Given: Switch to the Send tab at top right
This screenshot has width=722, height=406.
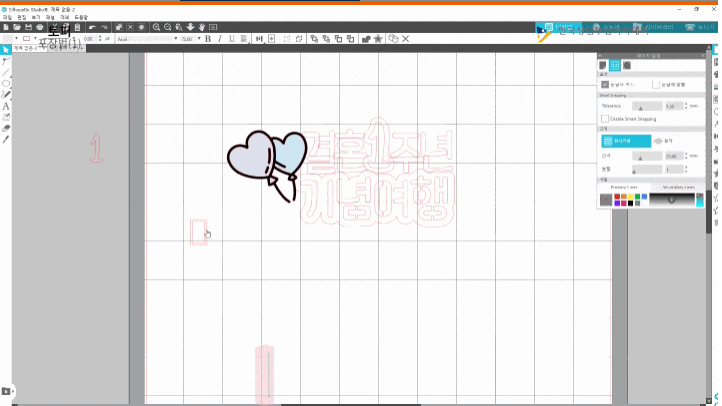Looking at the screenshot, I should 699,27.
